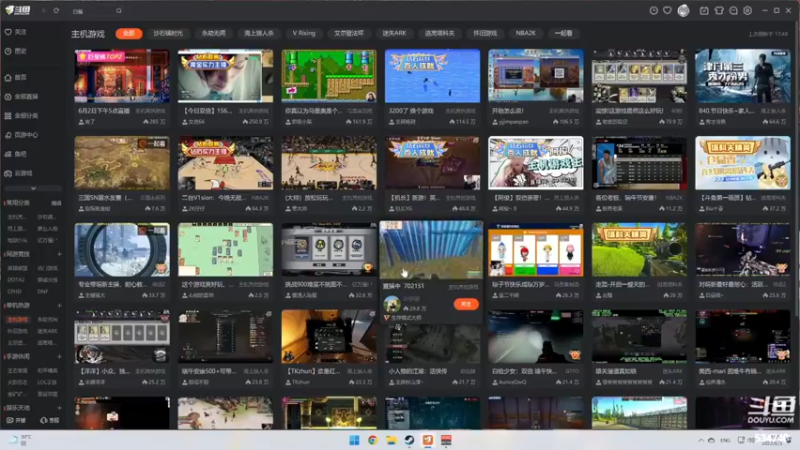
Task: Open the stream thumbnail tagged 巨星榜TOP2
Action: coord(122,76)
